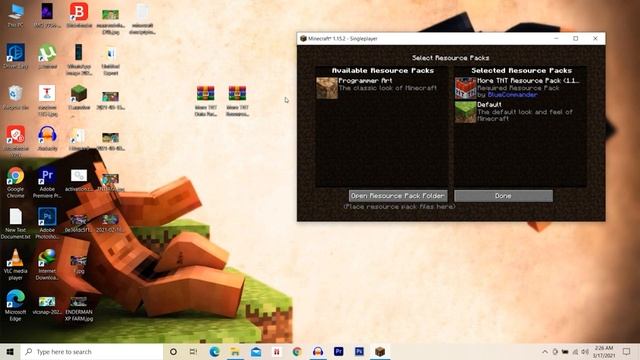Click the BlueCommander author name

pyautogui.click(x=513, y=95)
